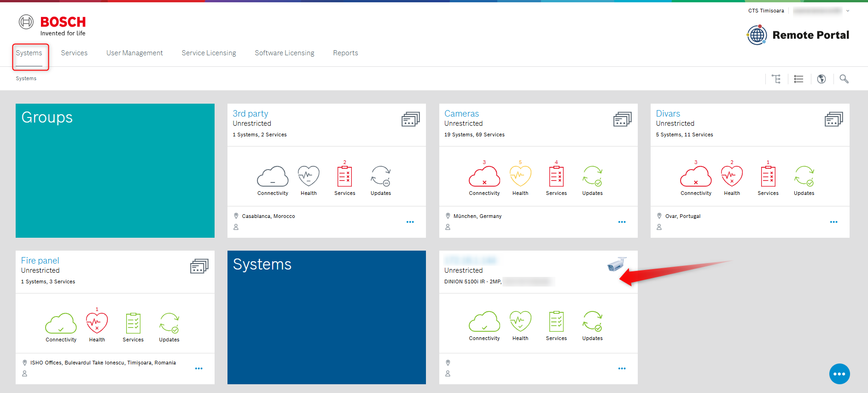Image resolution: width=868 pixels, height=393 pixels.
Task: Expand the user account dropdown arrow
Action: point(848,11)
